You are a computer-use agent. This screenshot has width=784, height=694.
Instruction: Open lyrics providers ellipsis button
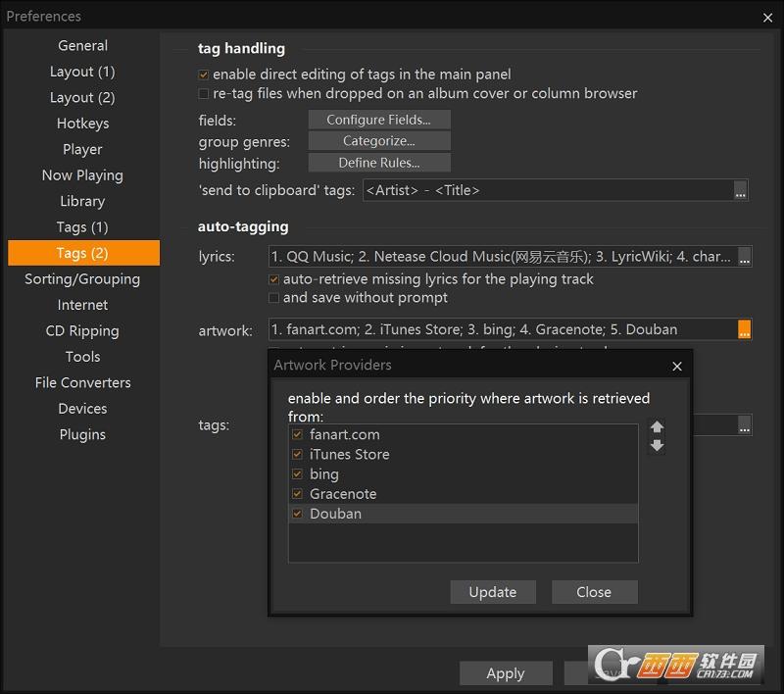[744, 257]
